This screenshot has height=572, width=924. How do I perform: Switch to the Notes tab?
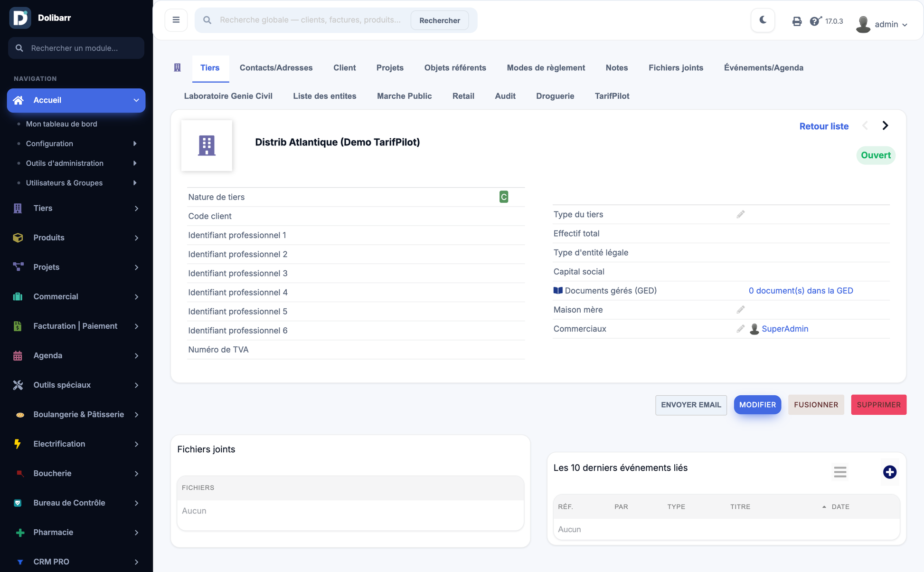click(616, 68)
